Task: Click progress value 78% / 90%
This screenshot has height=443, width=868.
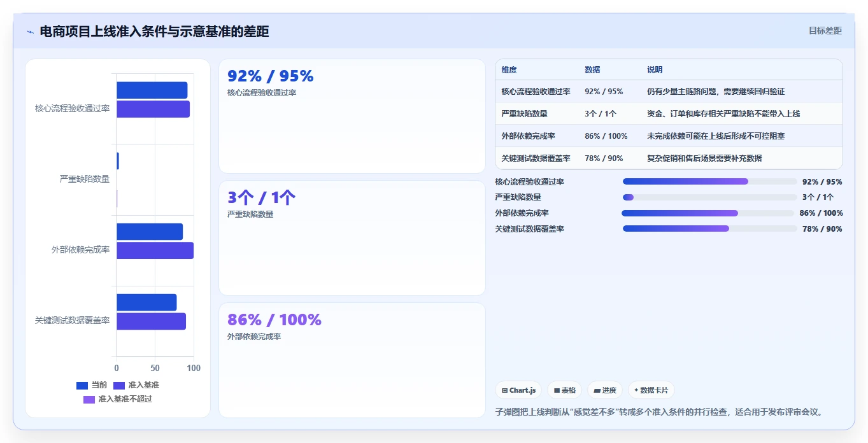Action: click(822, 229)
